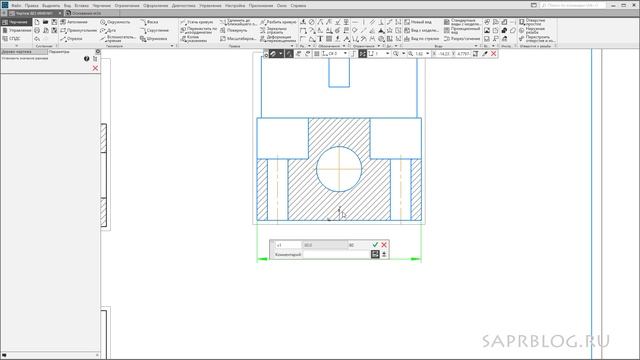
Task: Click the save diskette icon
Action: coord(54,22)
